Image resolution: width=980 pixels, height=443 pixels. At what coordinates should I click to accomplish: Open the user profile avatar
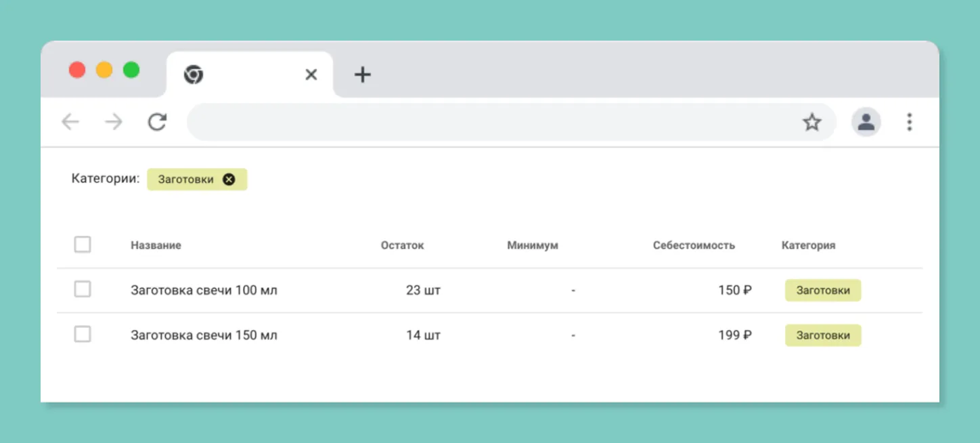pyautogui.click(x=866, y=122)
